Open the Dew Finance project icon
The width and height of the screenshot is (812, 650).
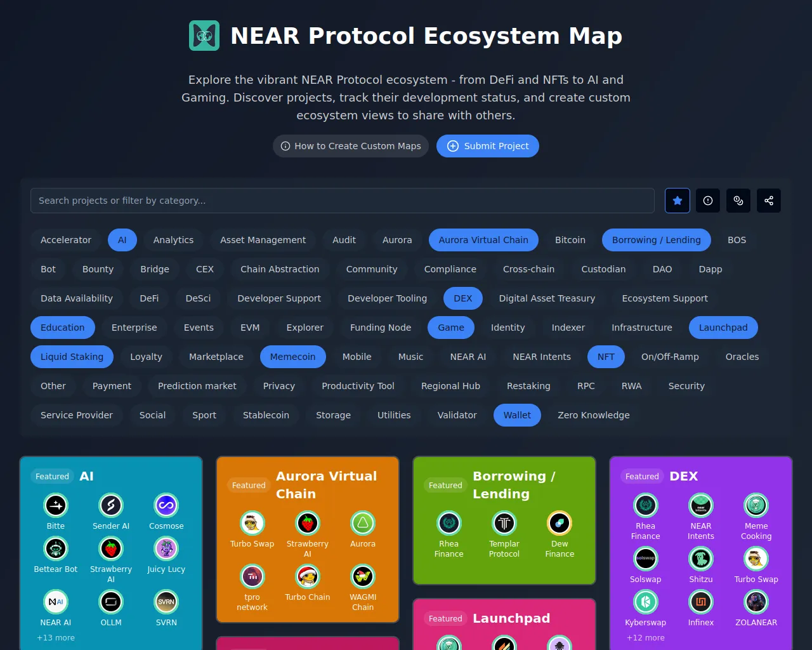(560, 523)
